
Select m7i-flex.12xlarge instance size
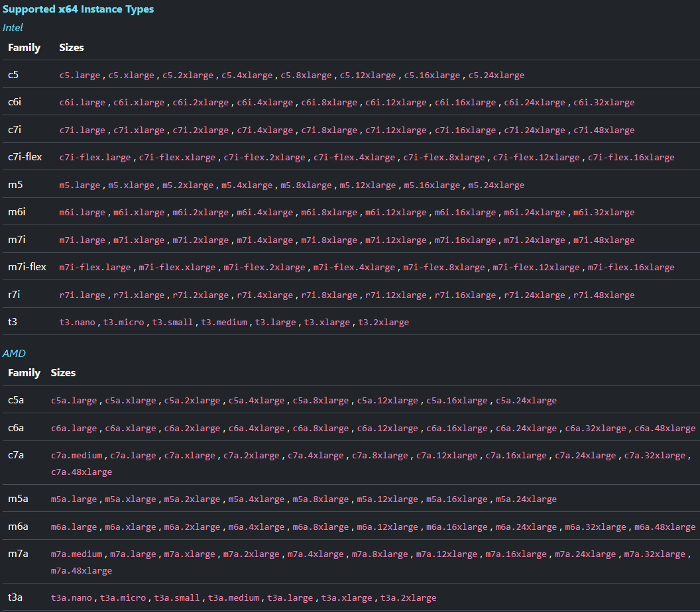coord(536,267)
